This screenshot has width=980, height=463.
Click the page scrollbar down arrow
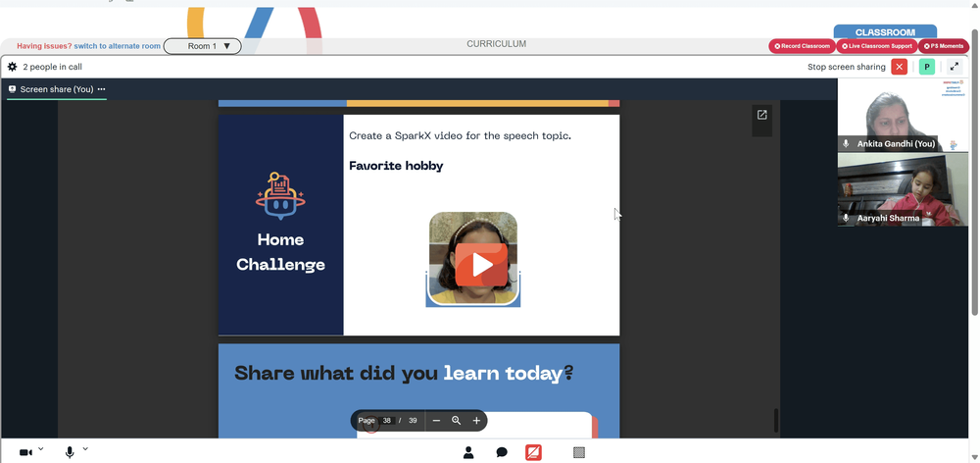click(x=974, y=457)
